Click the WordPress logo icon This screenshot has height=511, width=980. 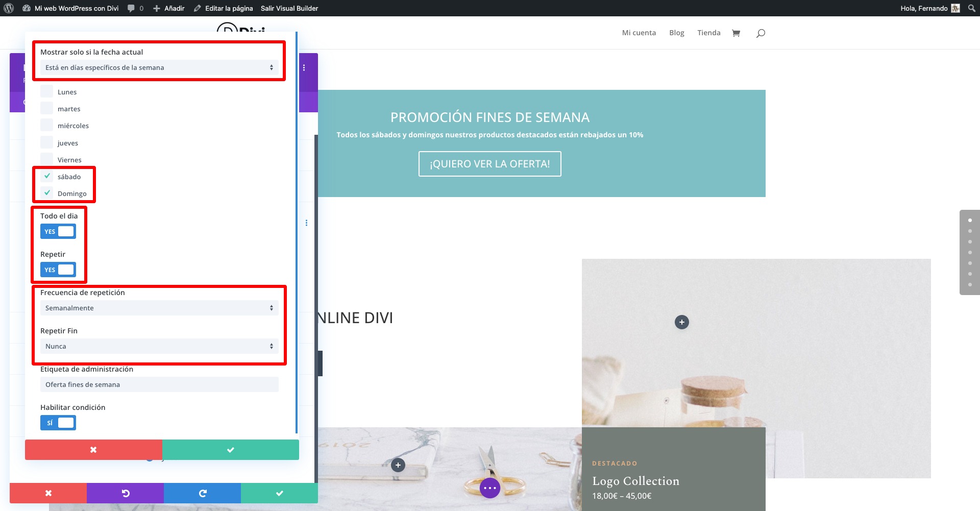(9, 8)
